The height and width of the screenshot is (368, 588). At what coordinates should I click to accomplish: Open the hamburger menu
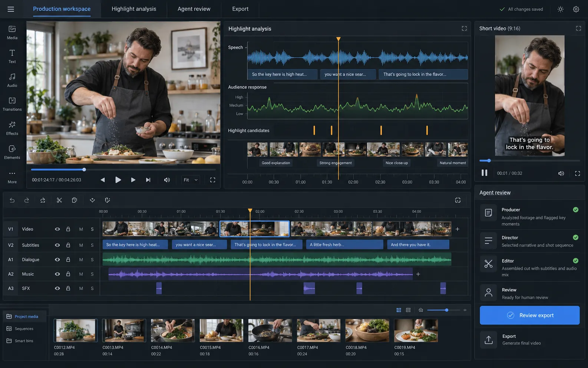[x=11, y=9]
